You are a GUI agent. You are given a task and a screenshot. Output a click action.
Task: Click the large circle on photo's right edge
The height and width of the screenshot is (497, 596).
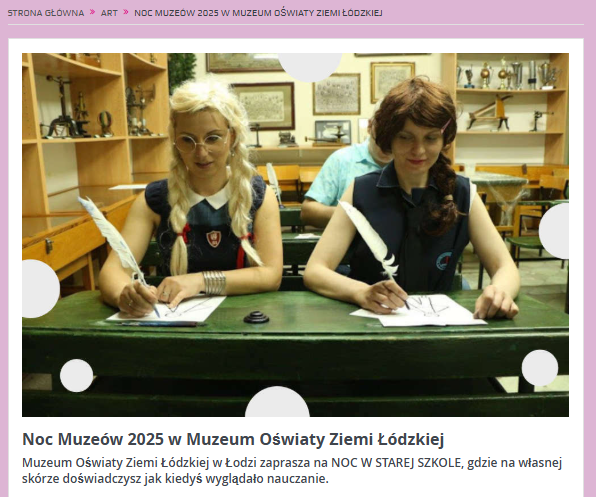click(554, 231)
